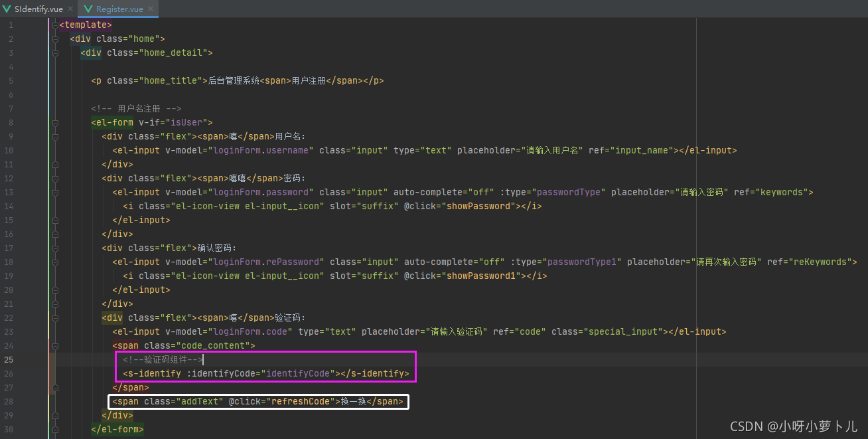Click line number 5 in gutter

(x=11, y=81)
